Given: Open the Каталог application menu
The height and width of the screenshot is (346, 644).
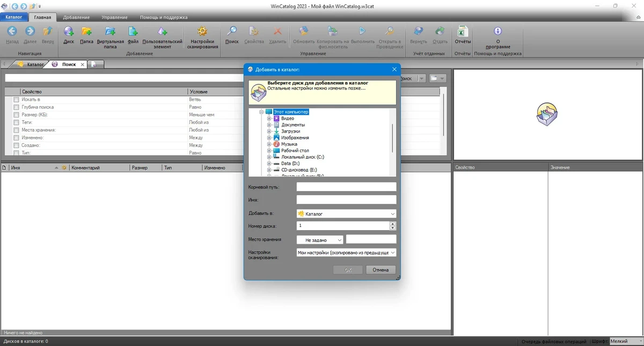Looking at the screenshot, I should tap(13, 17).
